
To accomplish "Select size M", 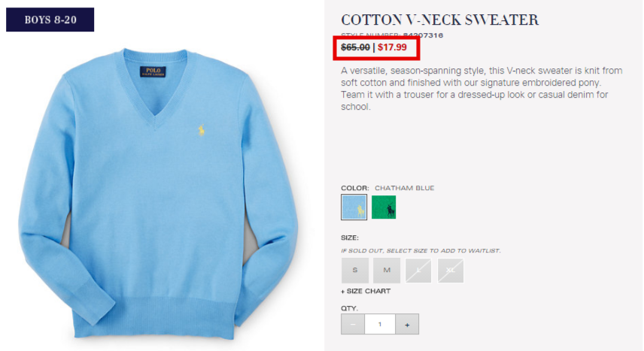I will point(387,270).
